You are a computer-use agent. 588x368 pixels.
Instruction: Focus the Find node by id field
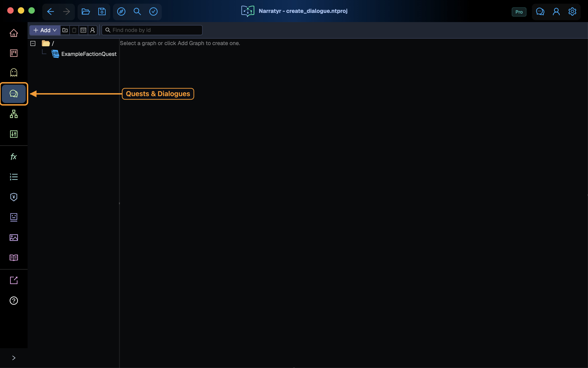(x=152, y=30)
